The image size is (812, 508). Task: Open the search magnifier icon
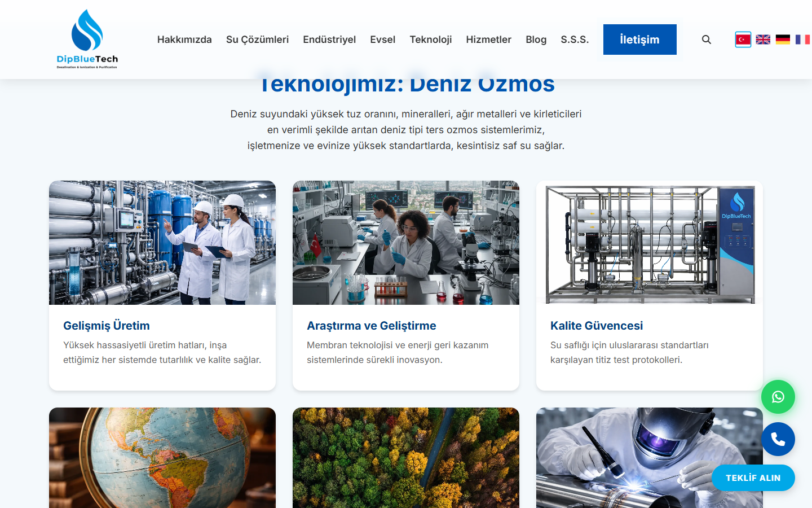707,40
